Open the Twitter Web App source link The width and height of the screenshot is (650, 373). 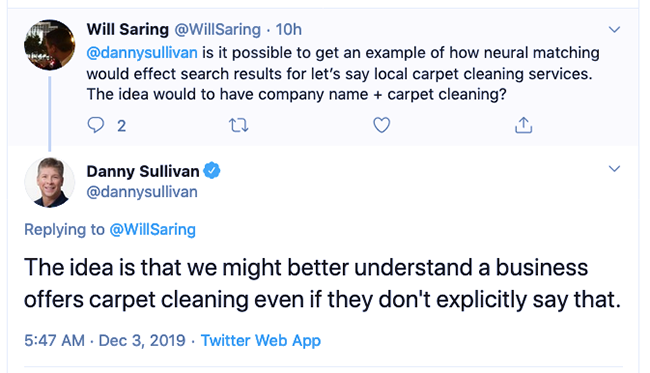pos(261,340)
